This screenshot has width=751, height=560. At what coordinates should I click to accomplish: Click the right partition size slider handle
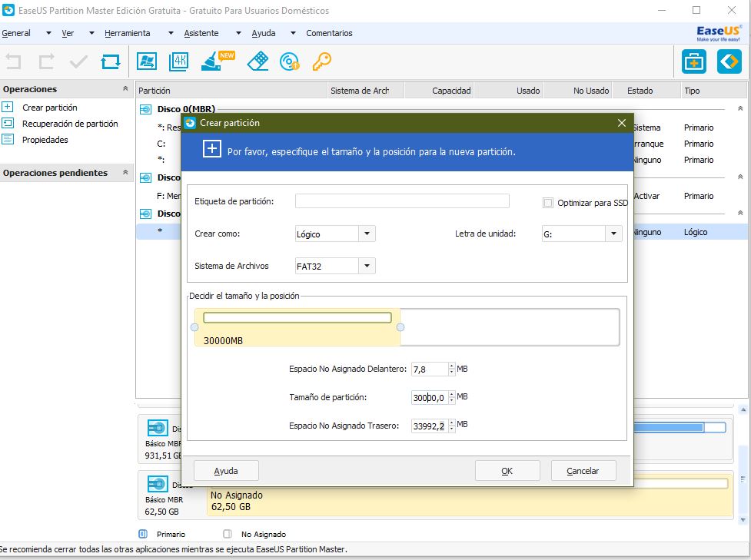point(400,327)
